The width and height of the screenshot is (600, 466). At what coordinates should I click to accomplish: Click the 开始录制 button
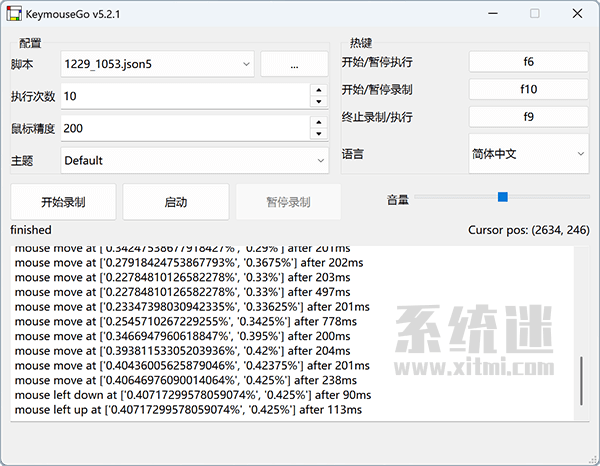(63, 202)
